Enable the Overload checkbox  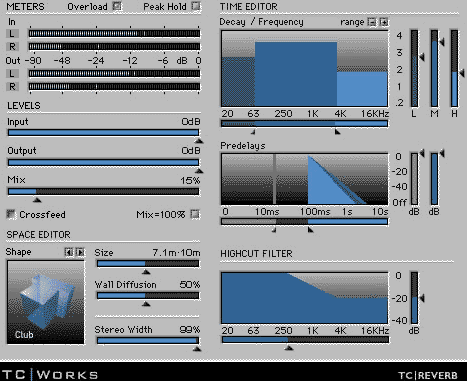click(x=117, y=6)
